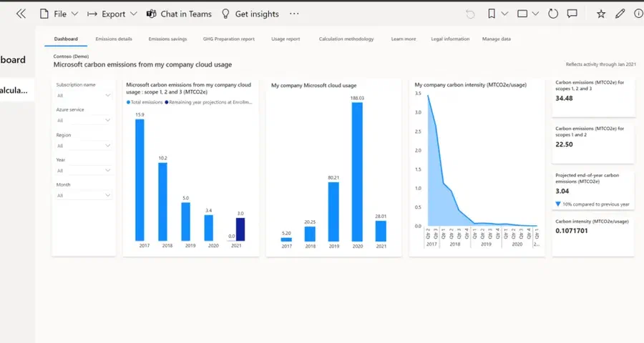644x343 pixels.
Task: Click the Get insights lightbulb icon
Action: tap(225, 14)
